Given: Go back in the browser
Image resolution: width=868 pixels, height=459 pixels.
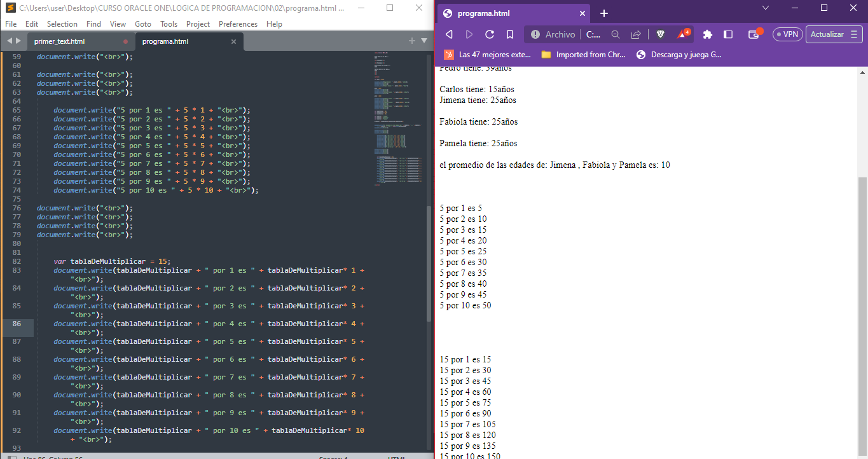Looking at the screenshot, I should point(449,34).
